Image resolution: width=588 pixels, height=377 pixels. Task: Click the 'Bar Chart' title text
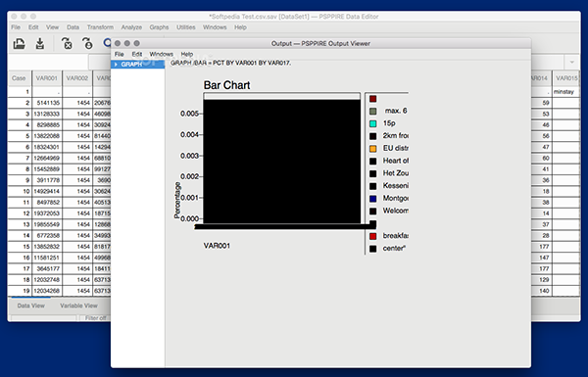pos(227,85)
